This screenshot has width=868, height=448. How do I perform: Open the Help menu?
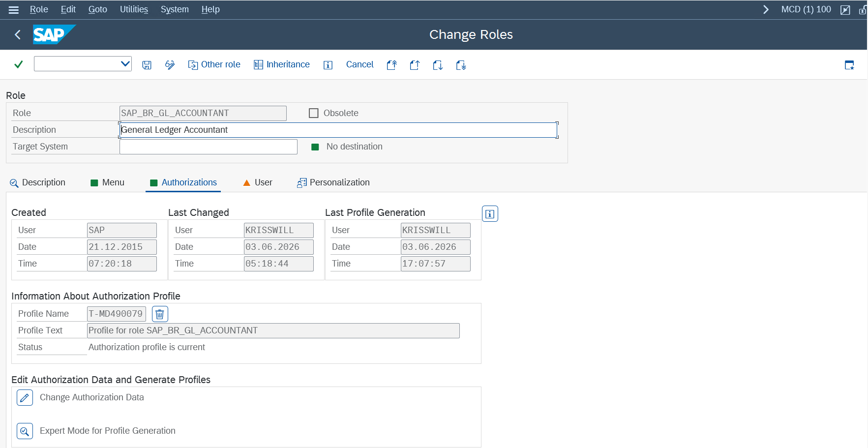(x=210, y=9)
